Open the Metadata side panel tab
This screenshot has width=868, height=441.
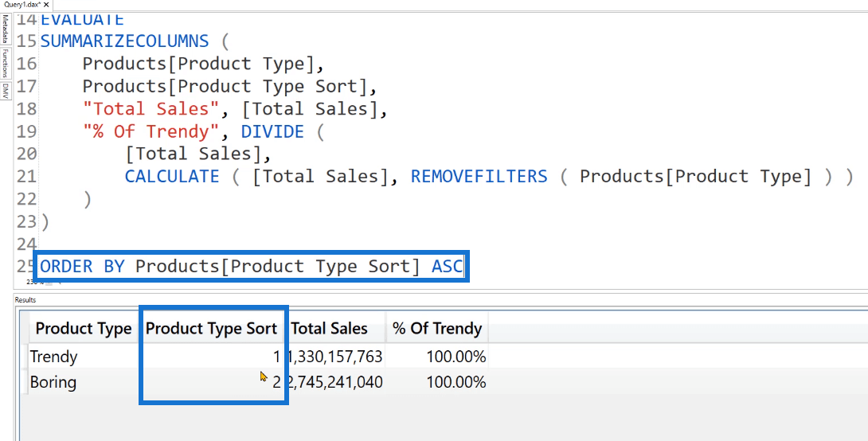coord(5,30)
